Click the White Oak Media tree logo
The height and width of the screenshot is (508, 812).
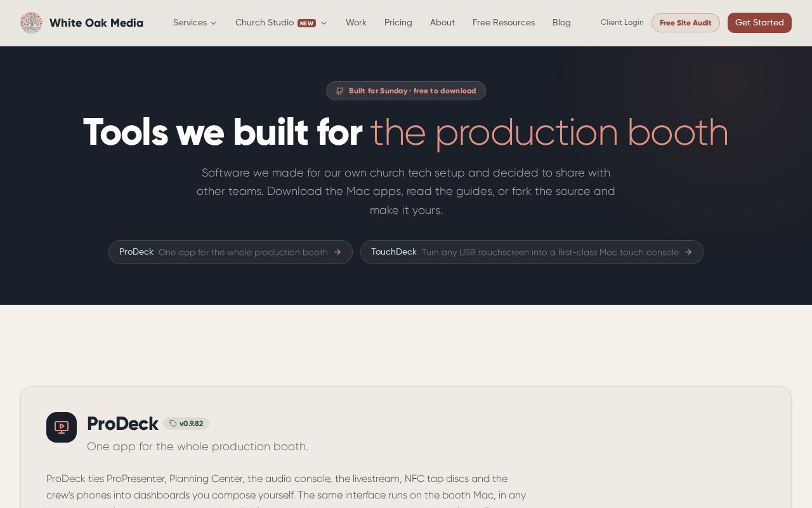31,23
